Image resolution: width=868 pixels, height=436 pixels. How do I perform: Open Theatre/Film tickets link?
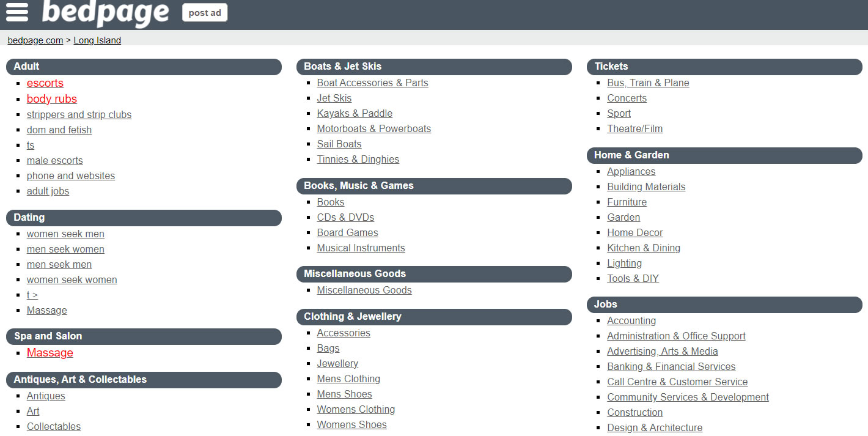634,128
